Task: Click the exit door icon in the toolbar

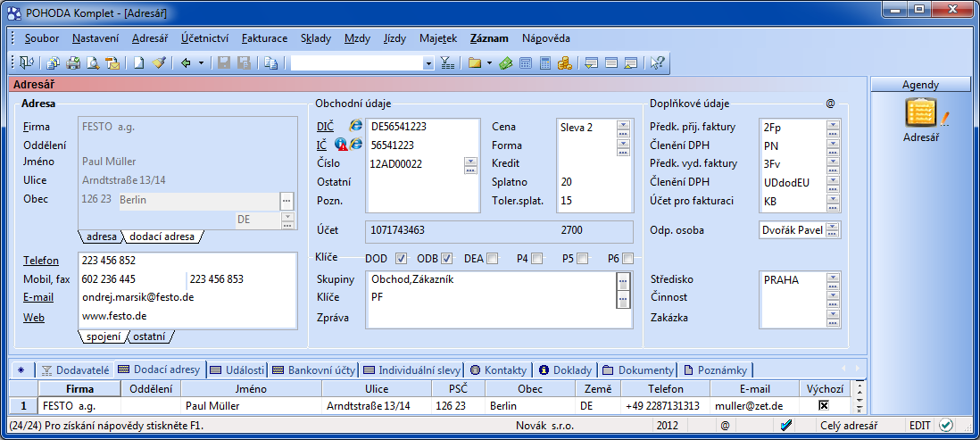Action: tap(27, 62)
